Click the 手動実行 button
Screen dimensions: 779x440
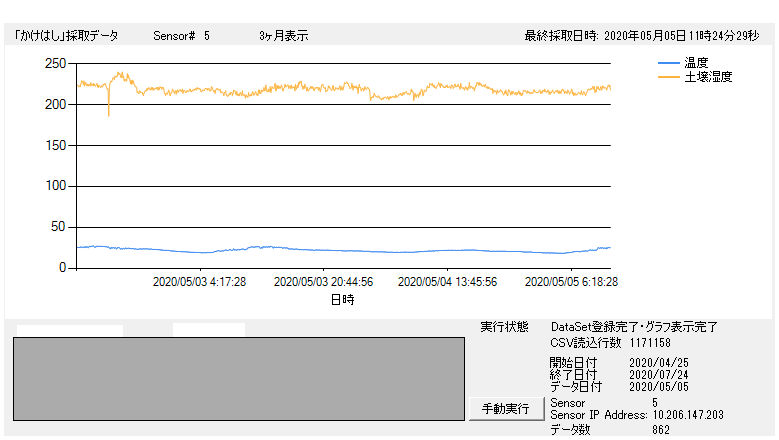506,409
